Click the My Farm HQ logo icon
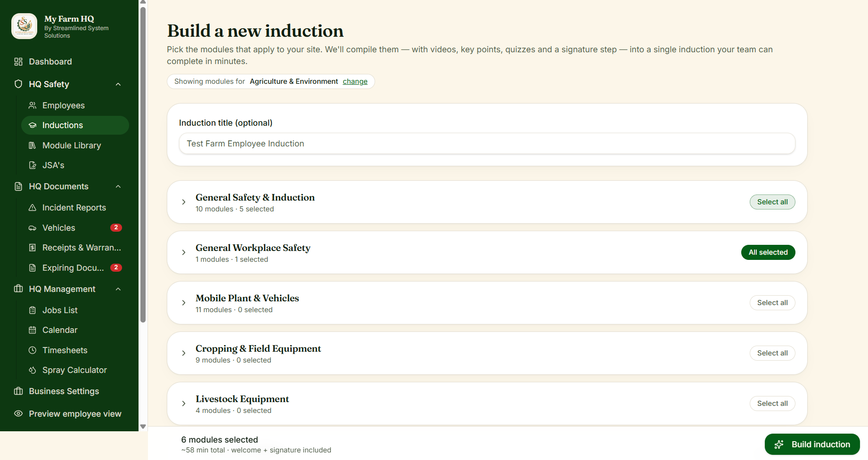Viewport: 868px width, 460px height. coord(24,26)
